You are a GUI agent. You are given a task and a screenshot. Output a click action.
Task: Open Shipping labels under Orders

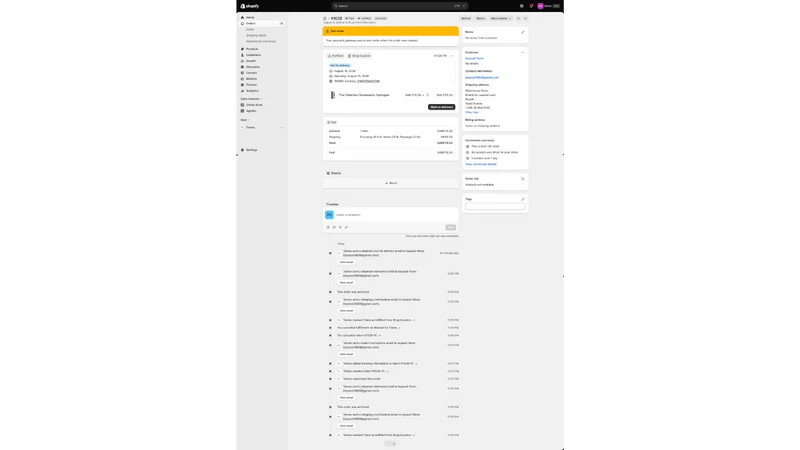point(256,36)
